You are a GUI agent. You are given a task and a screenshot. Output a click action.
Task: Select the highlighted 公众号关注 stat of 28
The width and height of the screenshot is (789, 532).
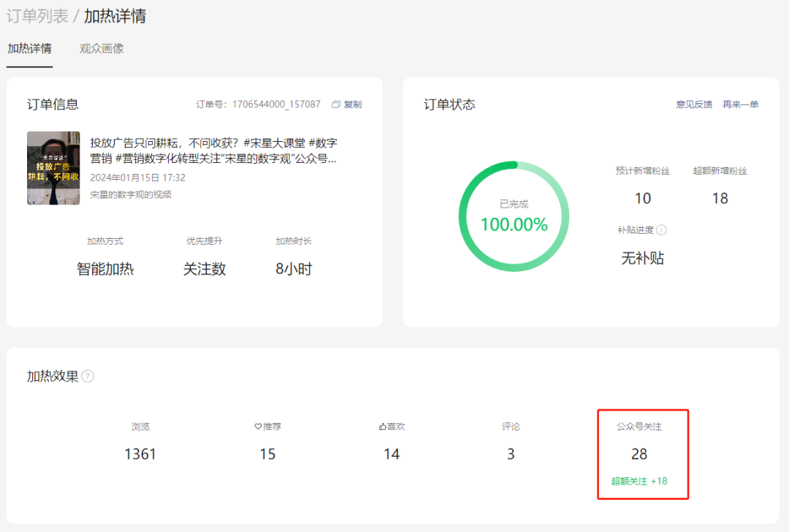(x=640, y=454)
